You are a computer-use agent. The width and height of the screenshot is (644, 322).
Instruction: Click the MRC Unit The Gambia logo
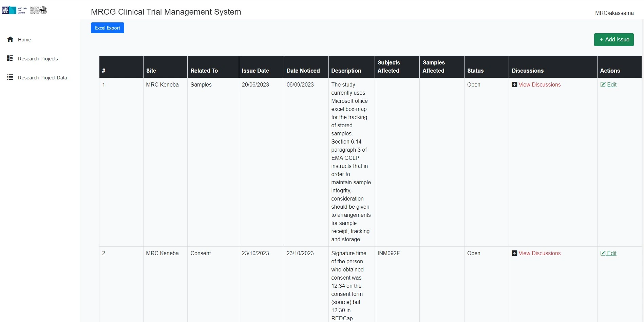click(14, 10)
